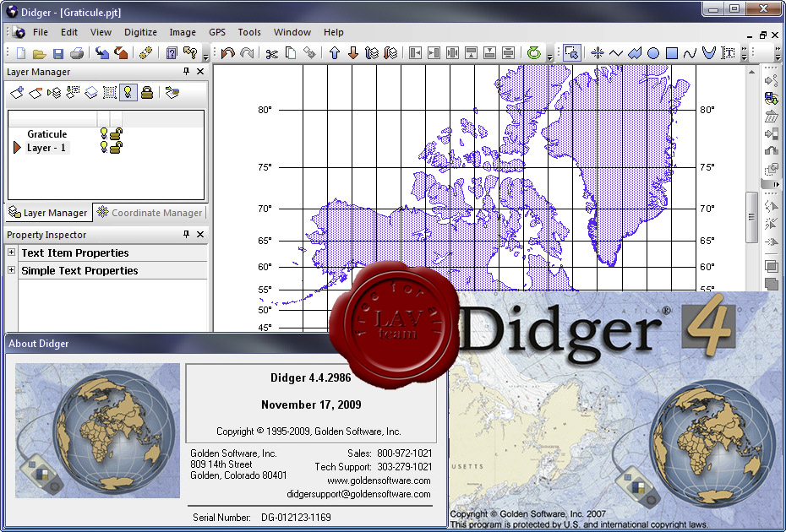786x532 pixels.
Task: Toggle visibility bulb of Layer - 1
Action: pos(104,147)
